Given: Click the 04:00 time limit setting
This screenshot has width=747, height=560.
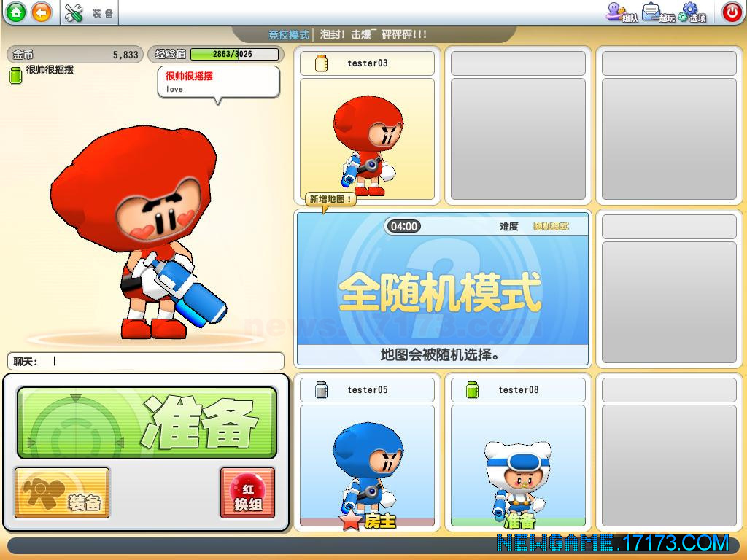Looking at the screenshot, I should [x=403, y=226].
